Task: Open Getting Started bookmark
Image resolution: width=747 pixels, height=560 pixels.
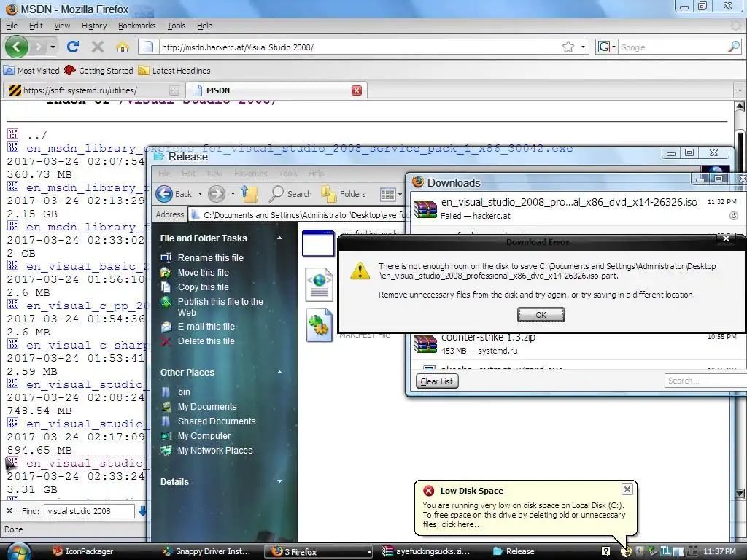Action: click(98, 71)
